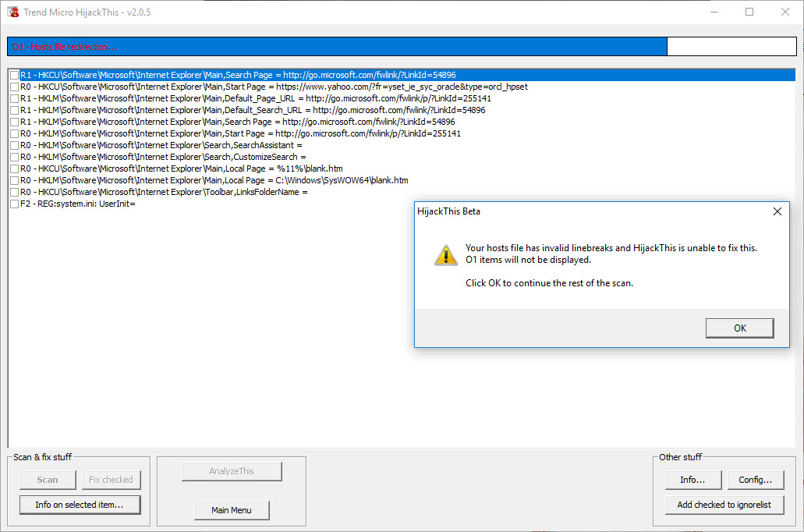Viewport: 804px width, 532px height.
Task: Check the SearchAssistant entry checkbox
Action: coord(14,146)
